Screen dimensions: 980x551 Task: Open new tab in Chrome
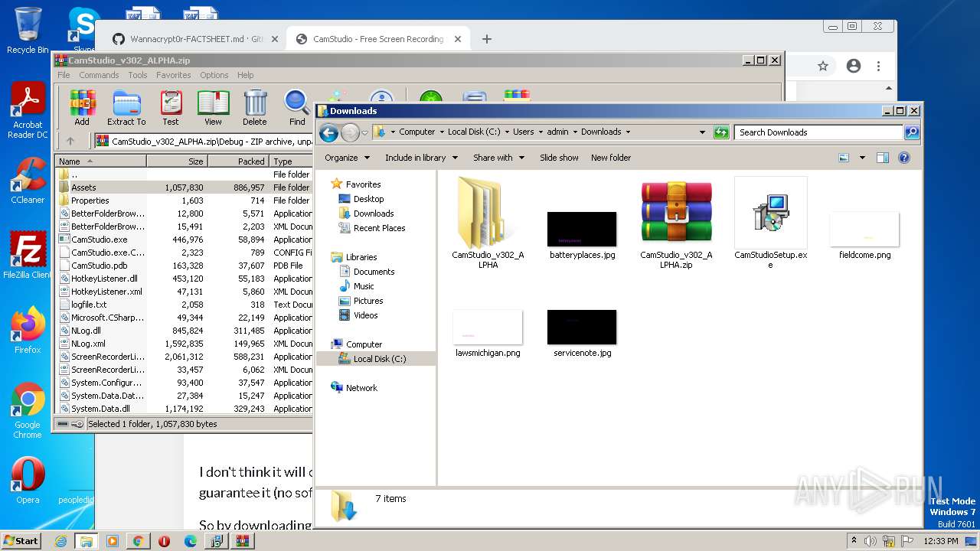486,39
